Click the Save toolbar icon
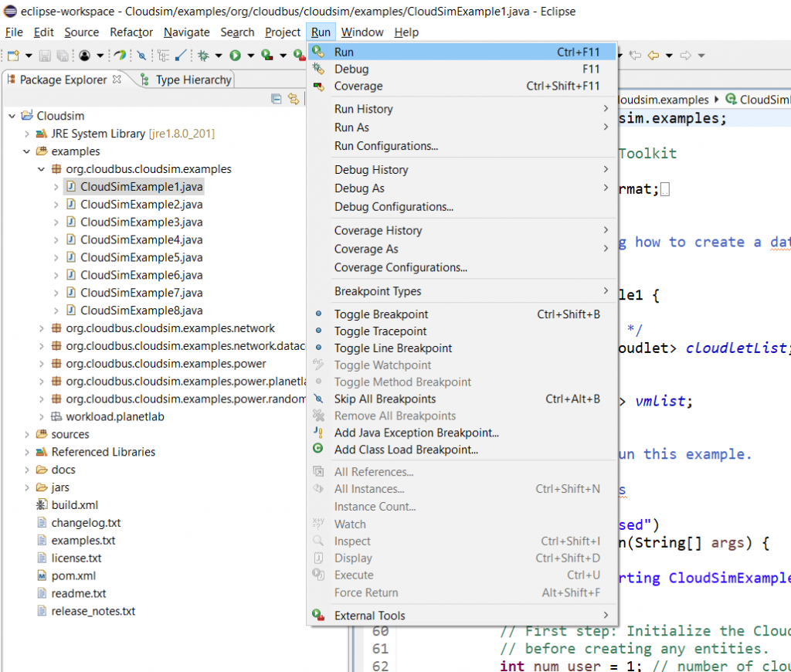This screenshot has height=672, width=791. tap(45, 56)
